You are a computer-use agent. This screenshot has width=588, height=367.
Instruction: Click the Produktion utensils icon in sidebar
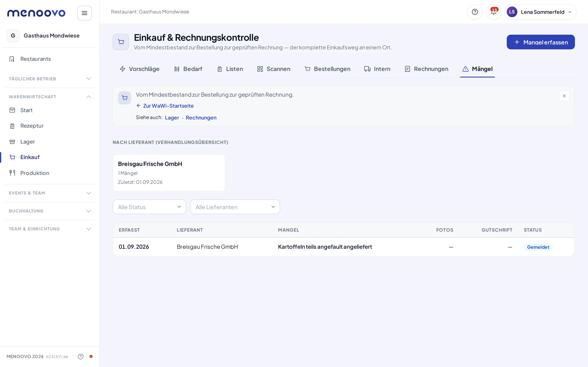point(12,173)
